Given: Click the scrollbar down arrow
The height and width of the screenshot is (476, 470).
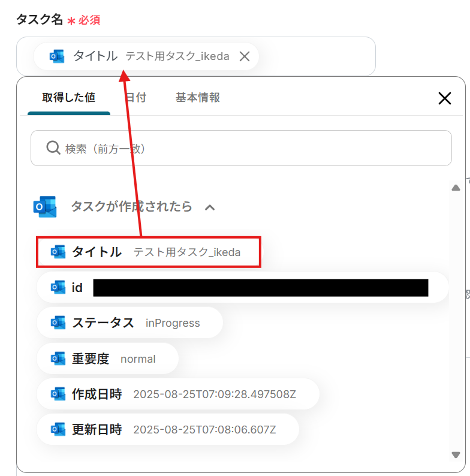Looking at the screenshot, I should click(x=456, y=455).
